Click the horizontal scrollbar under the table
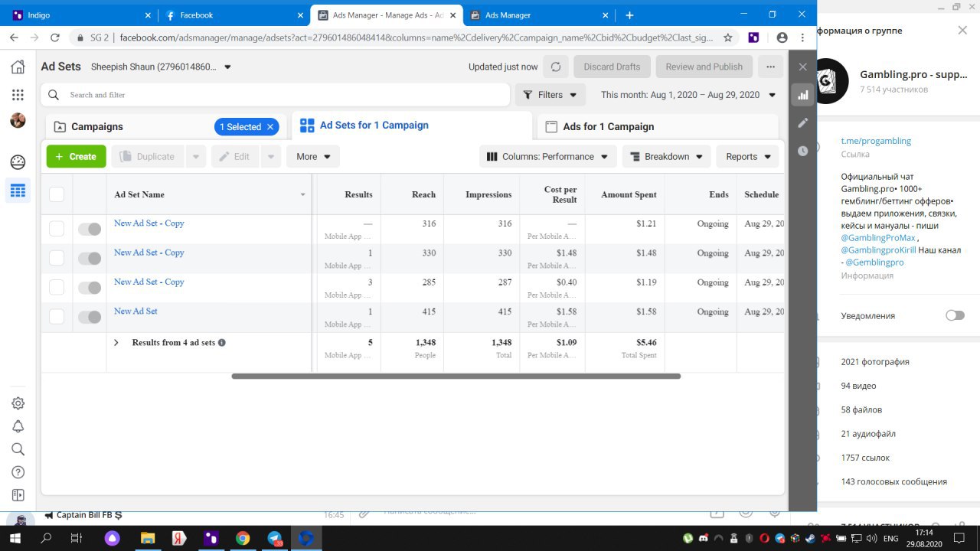This screenshot has width=980, height=551. (456, 377)
